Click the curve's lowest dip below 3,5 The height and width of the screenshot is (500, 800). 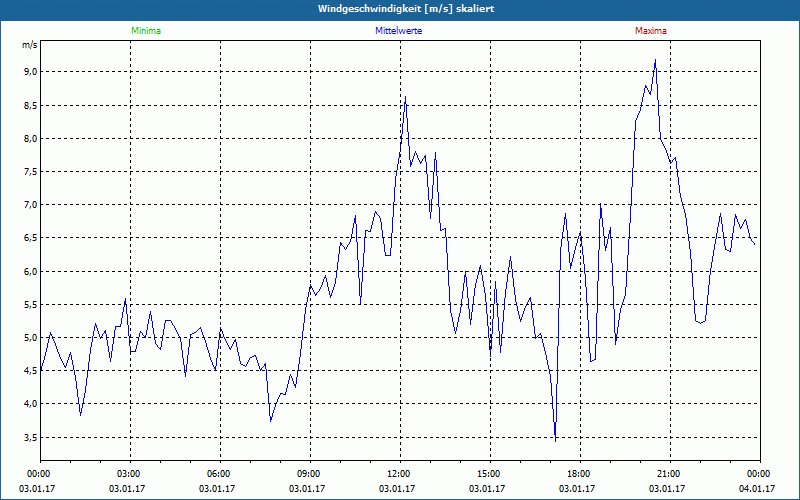[556, 441]
